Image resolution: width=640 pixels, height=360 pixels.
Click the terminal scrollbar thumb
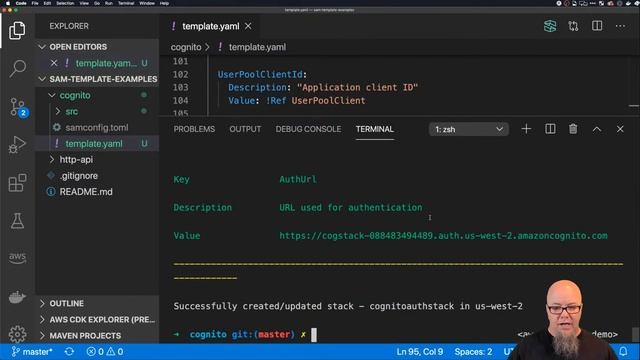(635, 334)
